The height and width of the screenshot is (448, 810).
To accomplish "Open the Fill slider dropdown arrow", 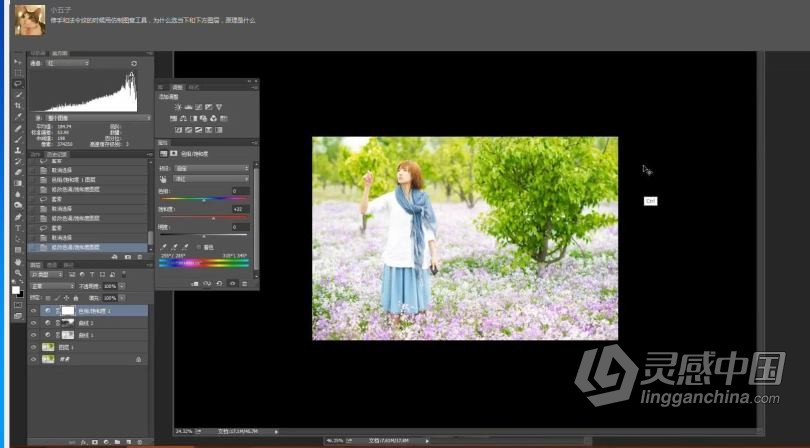I will 122,298.
